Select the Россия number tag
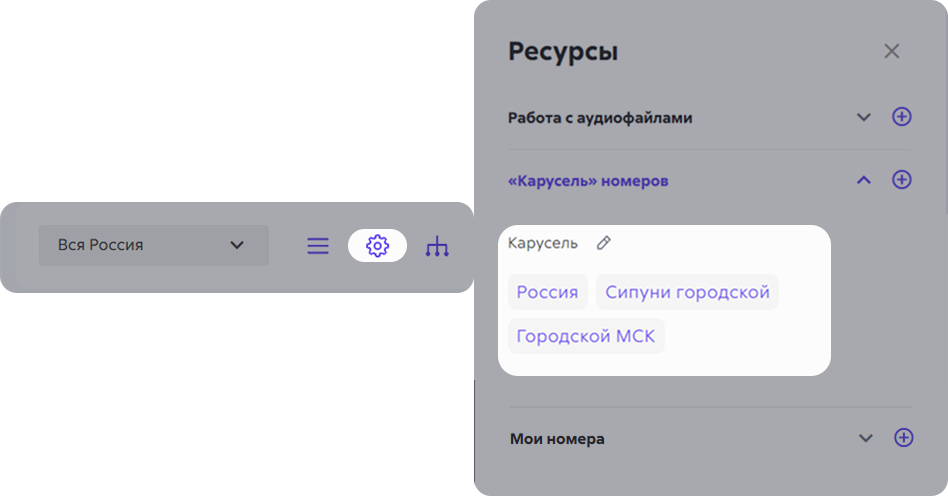This screenshot has width=948, height=496. [547, 292]
